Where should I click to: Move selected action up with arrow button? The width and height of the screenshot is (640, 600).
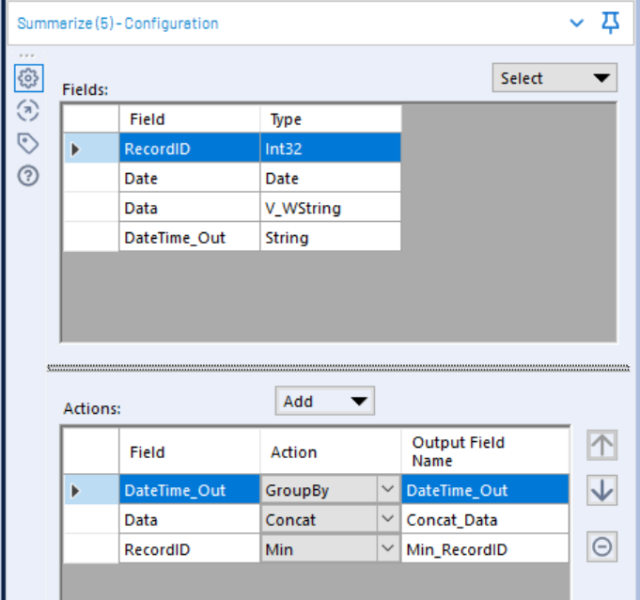[602, 445]
